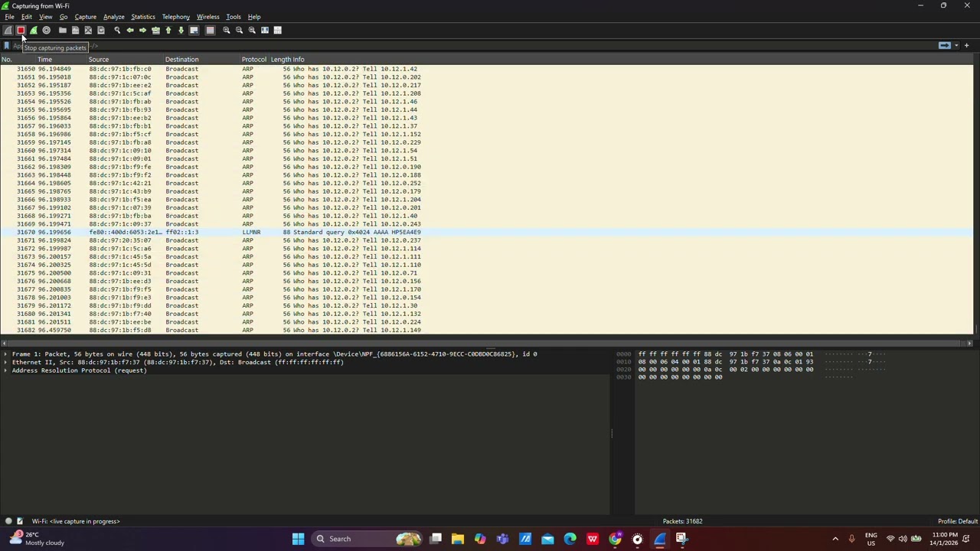
Task: Jump to the first packet arrow
Action: (x=168, y=31)
